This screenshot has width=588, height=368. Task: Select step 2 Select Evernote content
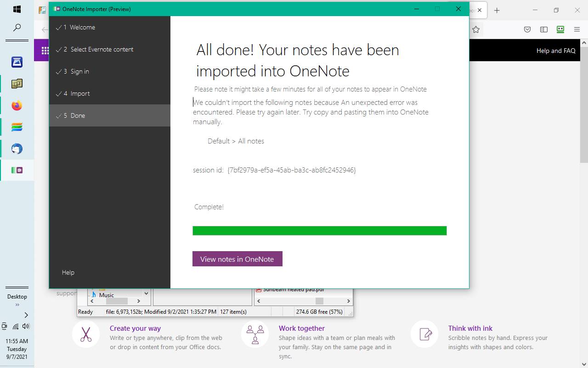[110, 49]
